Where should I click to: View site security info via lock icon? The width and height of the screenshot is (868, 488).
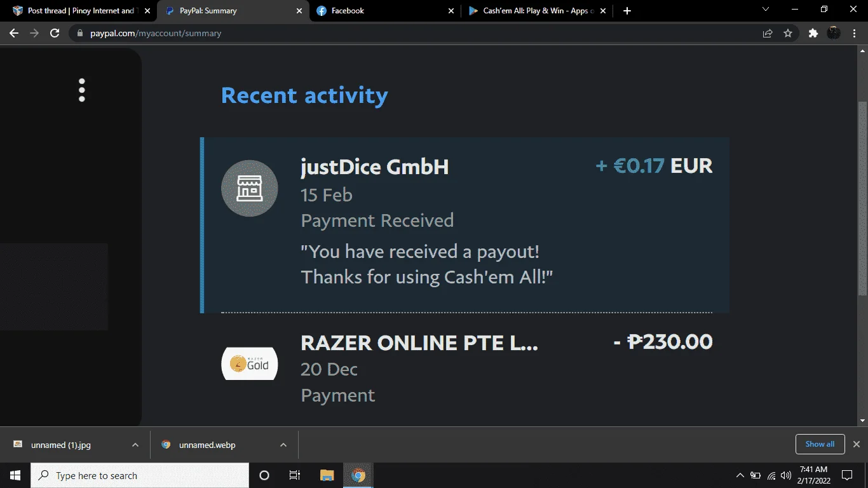[x=79, y=33]
